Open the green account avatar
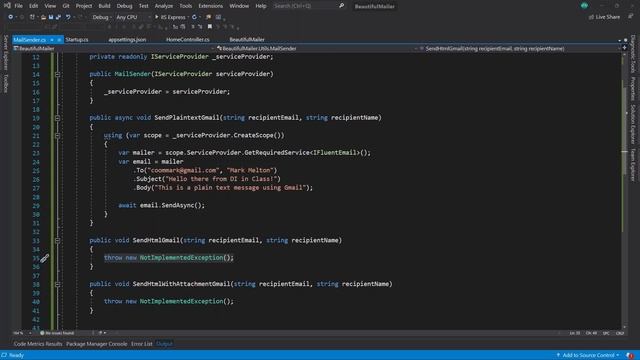640x360 pixels. point(584,6)
